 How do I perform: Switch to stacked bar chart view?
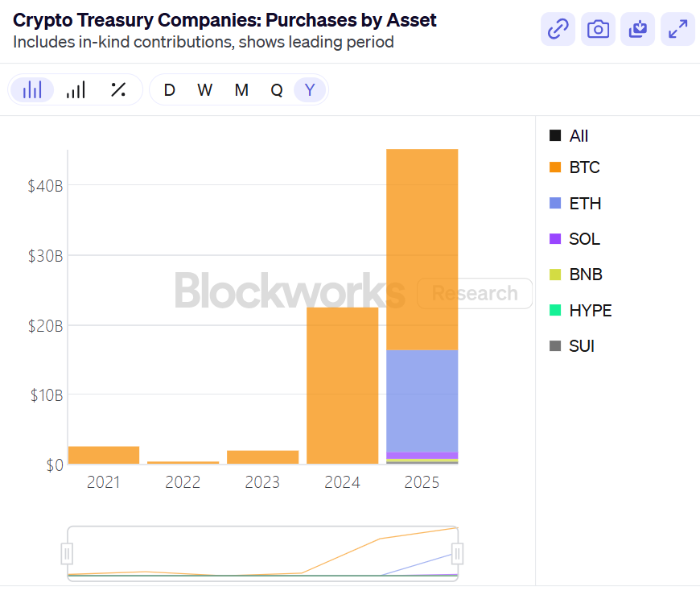click(33, 90)
